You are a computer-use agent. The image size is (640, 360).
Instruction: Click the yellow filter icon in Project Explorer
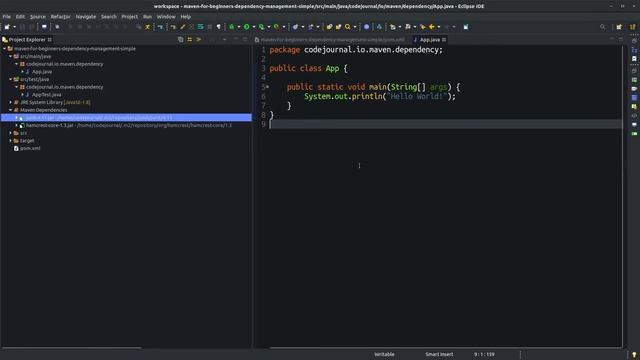199,40
